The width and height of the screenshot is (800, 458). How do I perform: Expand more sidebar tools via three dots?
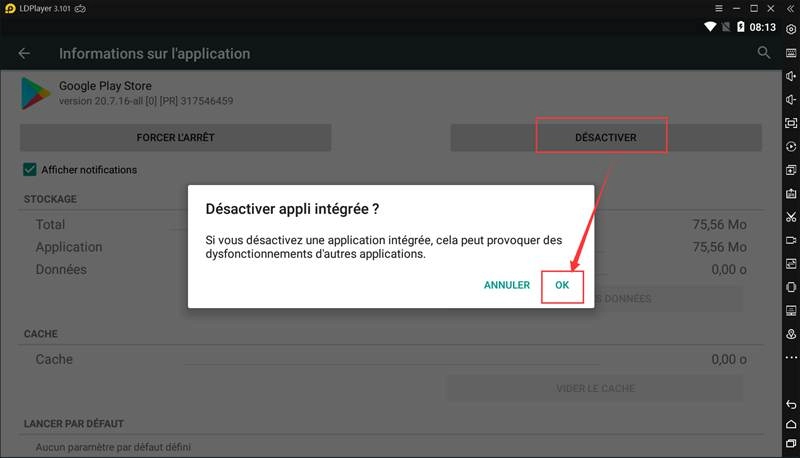coord(790,358)
